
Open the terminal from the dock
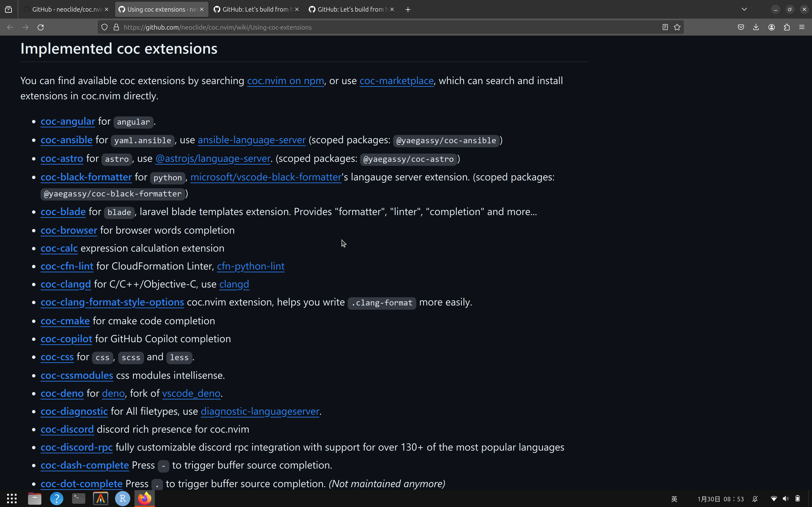pyautogui.click(x=78, y=499)
